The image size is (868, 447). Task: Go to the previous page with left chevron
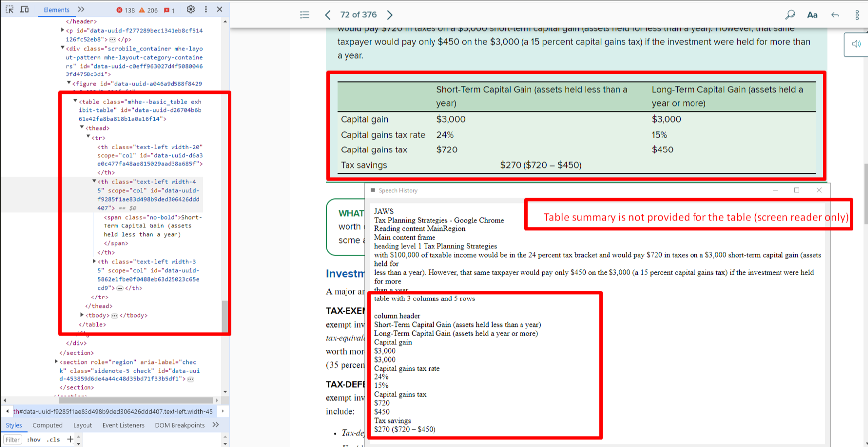click(327, 15)
